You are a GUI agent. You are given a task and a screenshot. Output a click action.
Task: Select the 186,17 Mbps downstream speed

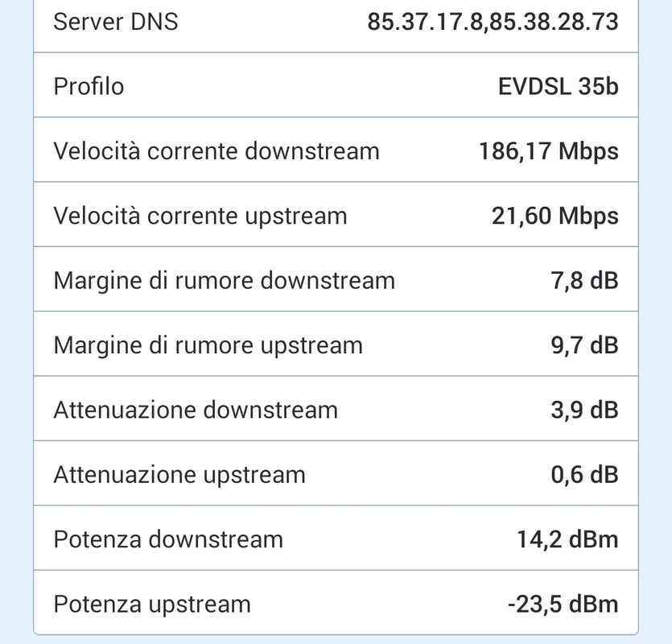coord(548,151)
